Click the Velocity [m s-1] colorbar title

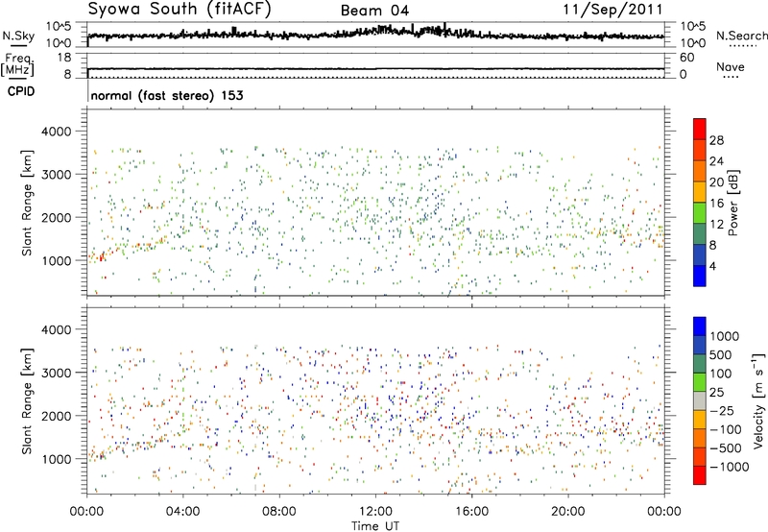tap(758, 401)
